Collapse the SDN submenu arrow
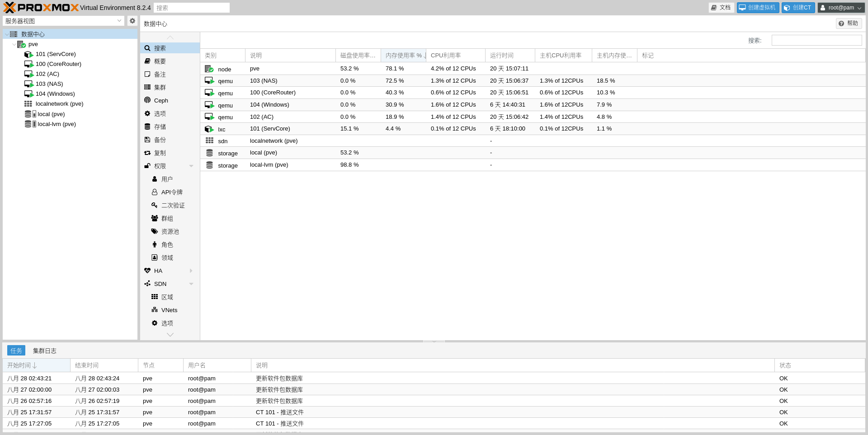This screenshot has width=868, height=435. point(191,284)
